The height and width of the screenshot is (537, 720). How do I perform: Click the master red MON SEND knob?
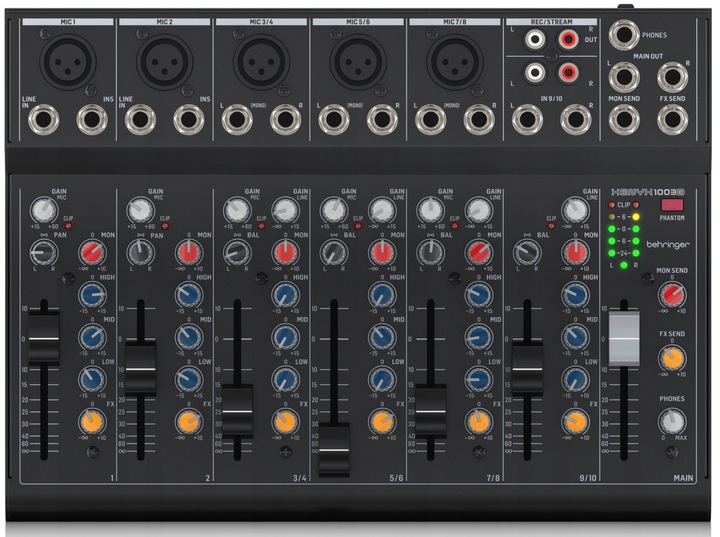click(672, 295)
